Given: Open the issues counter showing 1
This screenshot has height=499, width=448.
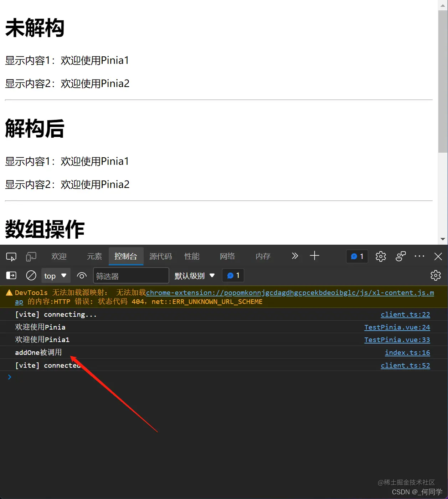Looking at the screenshot, I should pyautogui.click(x=357, y=256).
